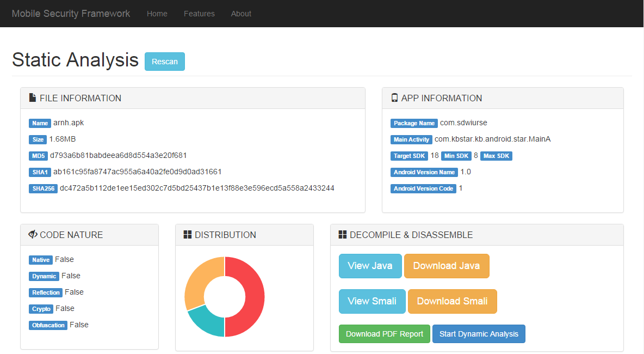
Task: Click the False value beside Native
Action: pos(65,259)
